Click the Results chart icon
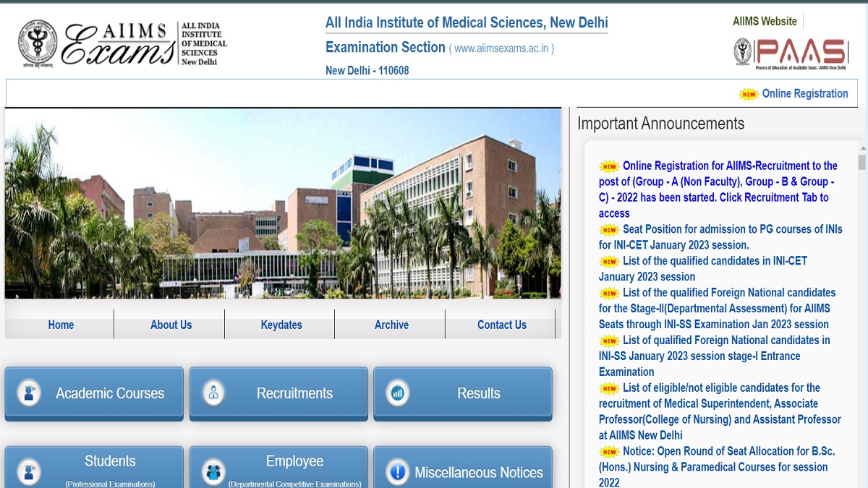This screenshot has height=488, width=868. point(397,393)
